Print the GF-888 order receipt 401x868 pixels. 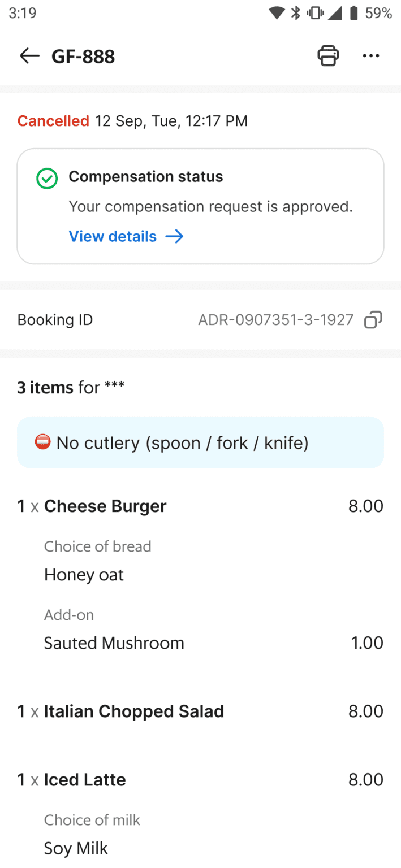point(328,56)
